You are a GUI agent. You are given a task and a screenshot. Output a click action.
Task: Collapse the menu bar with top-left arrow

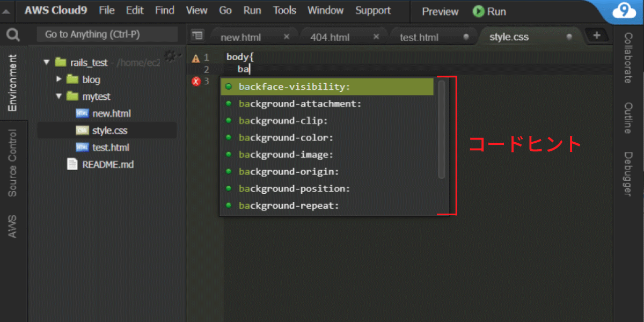pyautogui.click(x=5, y=11)
